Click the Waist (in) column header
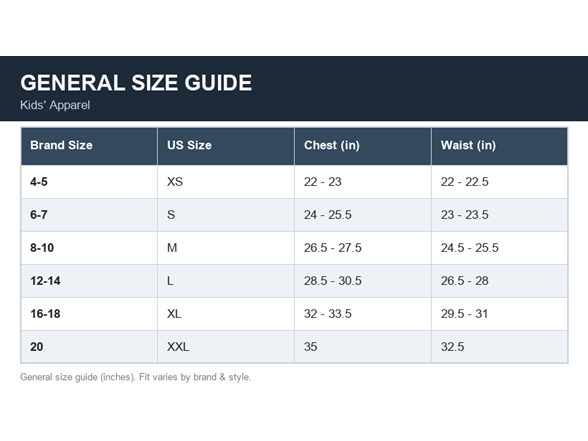The image size is (588, 441). tap(500, 146)
